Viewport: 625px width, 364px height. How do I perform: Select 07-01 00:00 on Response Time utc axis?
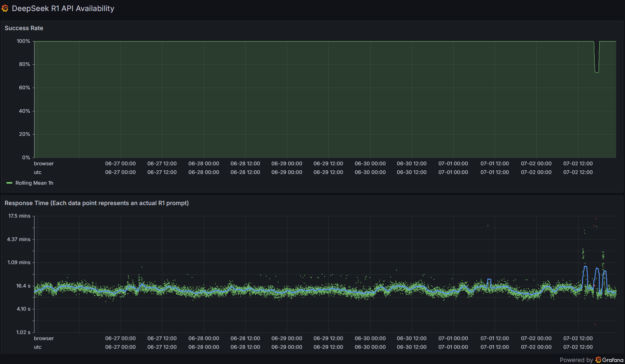point(453,347)
